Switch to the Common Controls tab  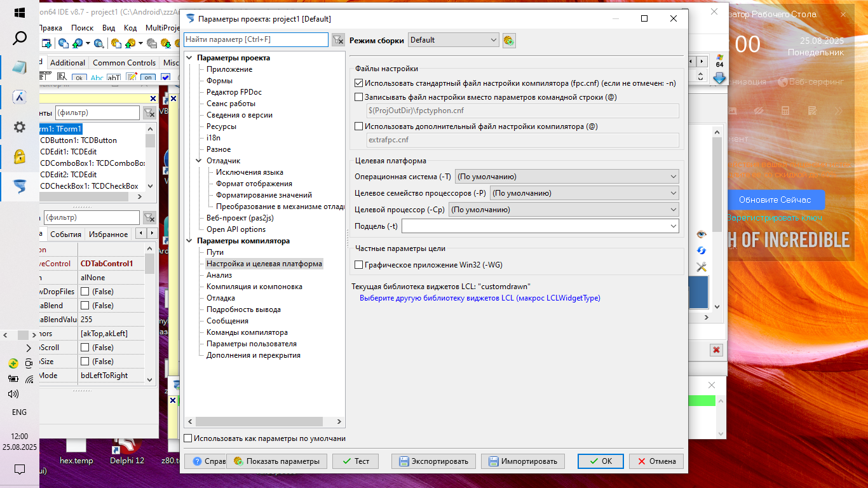tap(124, 63)
